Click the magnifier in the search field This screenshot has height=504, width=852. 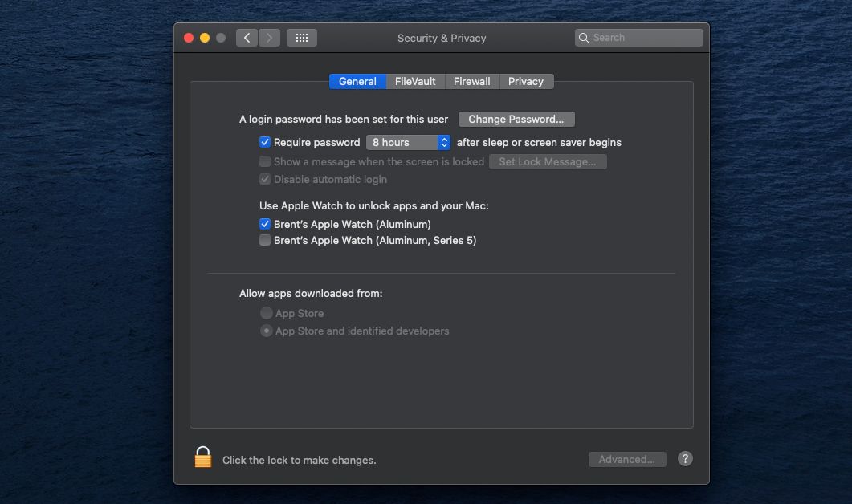point(584,37)
